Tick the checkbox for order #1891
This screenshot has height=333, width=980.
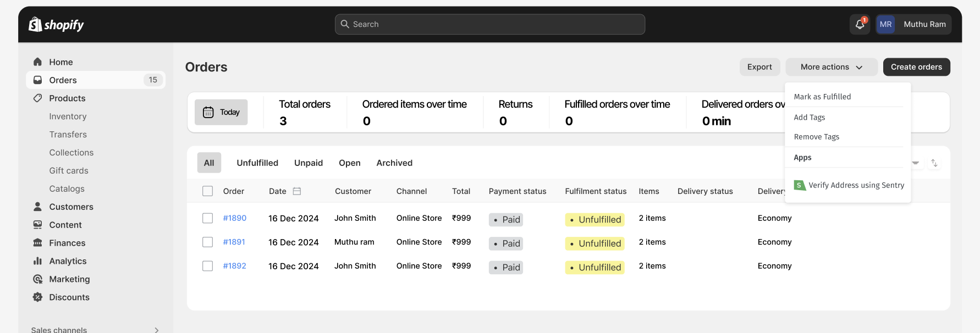point(207,242)
